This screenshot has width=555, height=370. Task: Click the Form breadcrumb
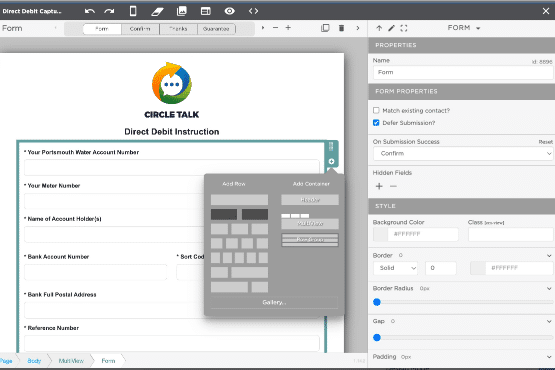[108, 361]
